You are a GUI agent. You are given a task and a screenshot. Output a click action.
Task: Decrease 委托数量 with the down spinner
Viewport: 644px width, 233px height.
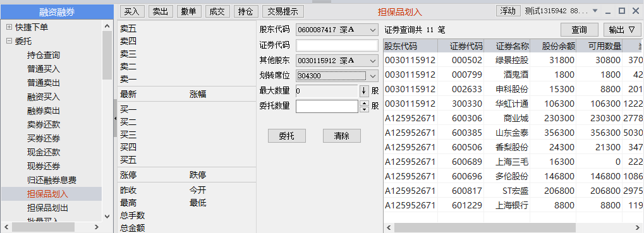pos(364,109)
